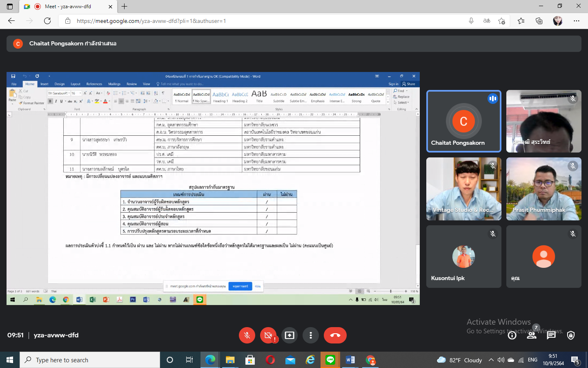
Task: Click the Windows taskbar search box
Action: coord(90,360)
